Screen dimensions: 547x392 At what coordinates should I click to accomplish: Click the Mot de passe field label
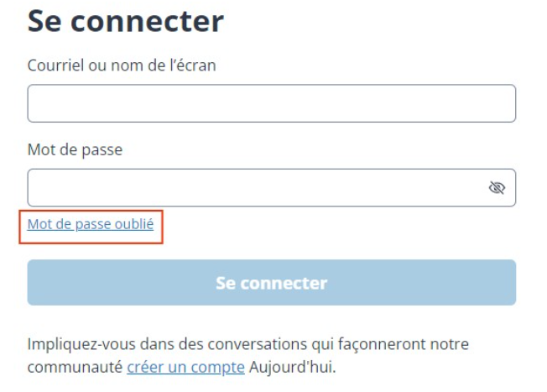[x=75, y=149]
